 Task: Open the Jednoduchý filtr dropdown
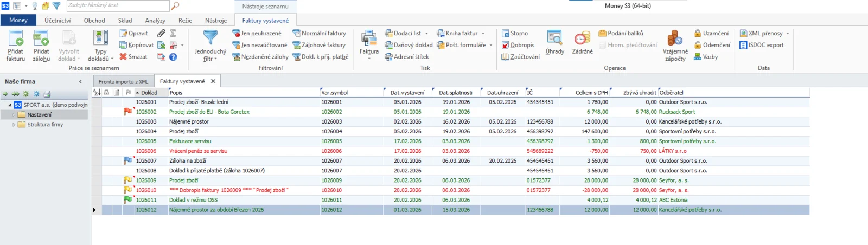click(x=210, y=46)
